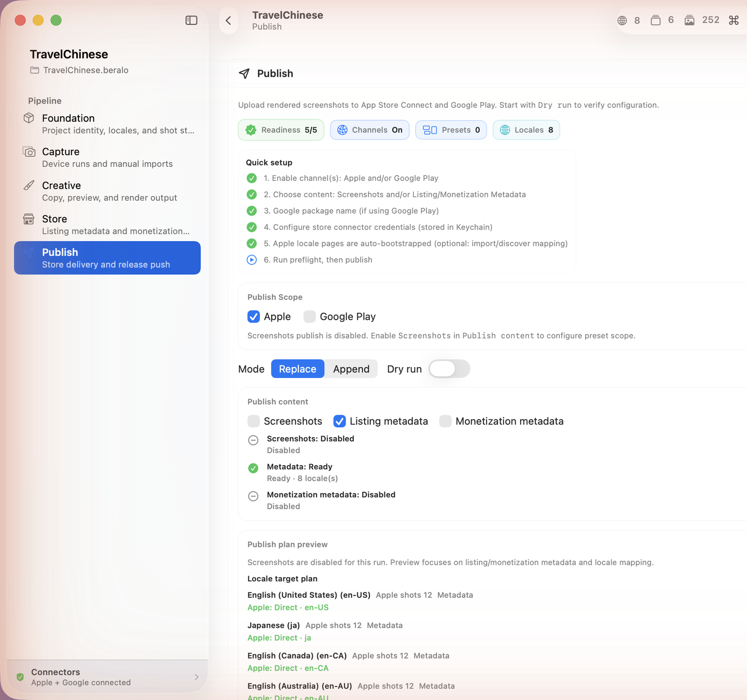The width and height of the screenshot is (747, 700).
Task: Click checkmark icon beside Enable channel(s) step
Action: [x=252, y=178]
